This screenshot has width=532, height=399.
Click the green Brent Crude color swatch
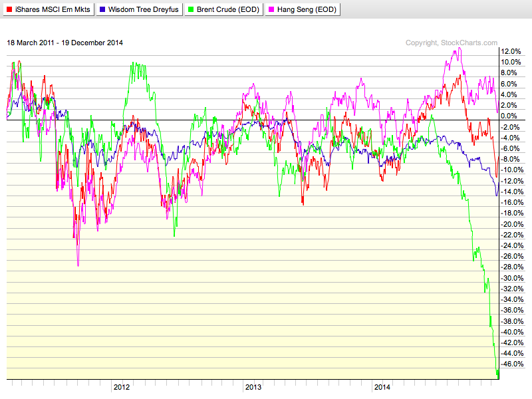pos(191,9)
